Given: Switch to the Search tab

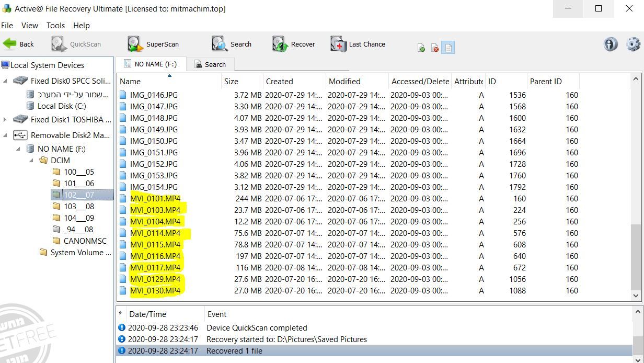Looking at the screenshot, I should point(210,64).
